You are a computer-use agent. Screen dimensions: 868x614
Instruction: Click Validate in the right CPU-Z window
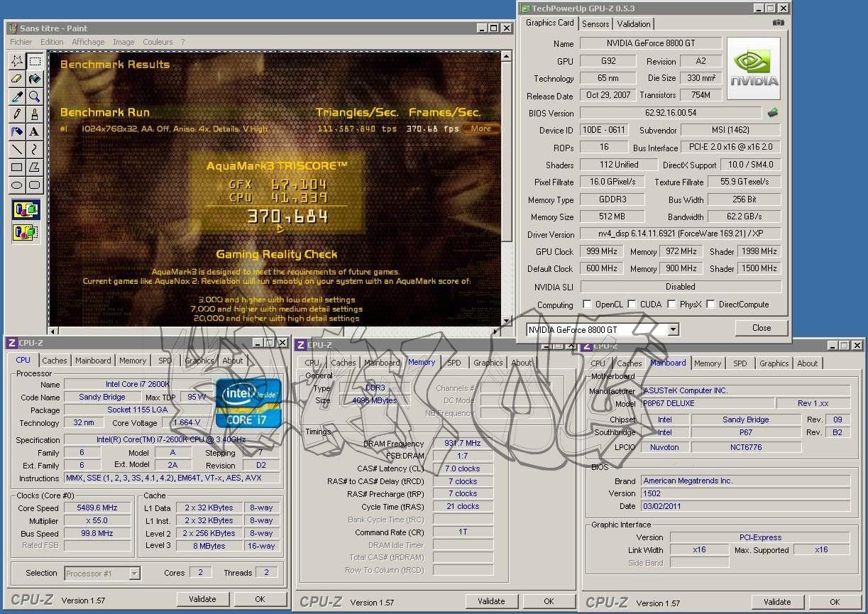(x=777, y=602)
